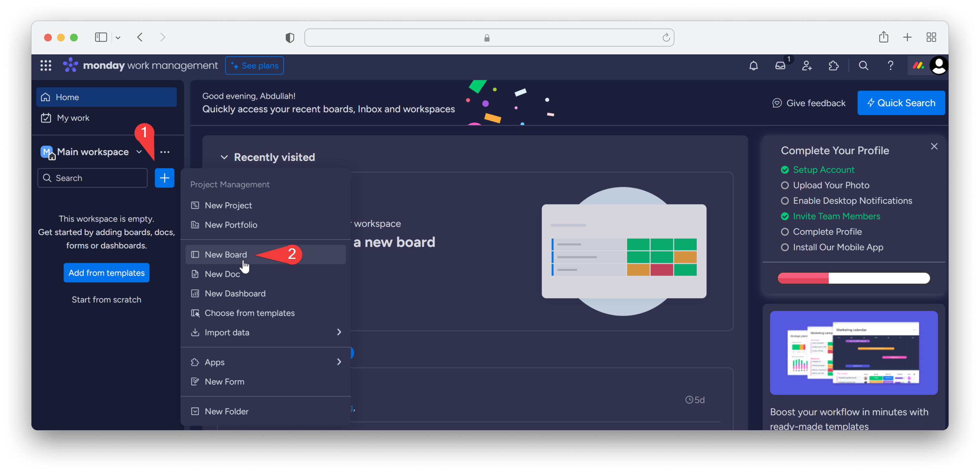The image size is (980, 472).
Task: Click the monday work management logo
Action: pos(140,65)
